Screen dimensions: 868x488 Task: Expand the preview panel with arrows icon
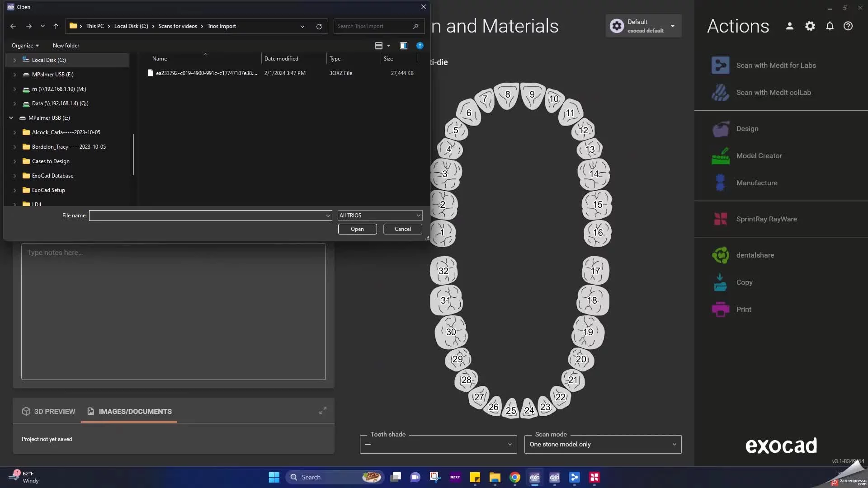(323, 411)
